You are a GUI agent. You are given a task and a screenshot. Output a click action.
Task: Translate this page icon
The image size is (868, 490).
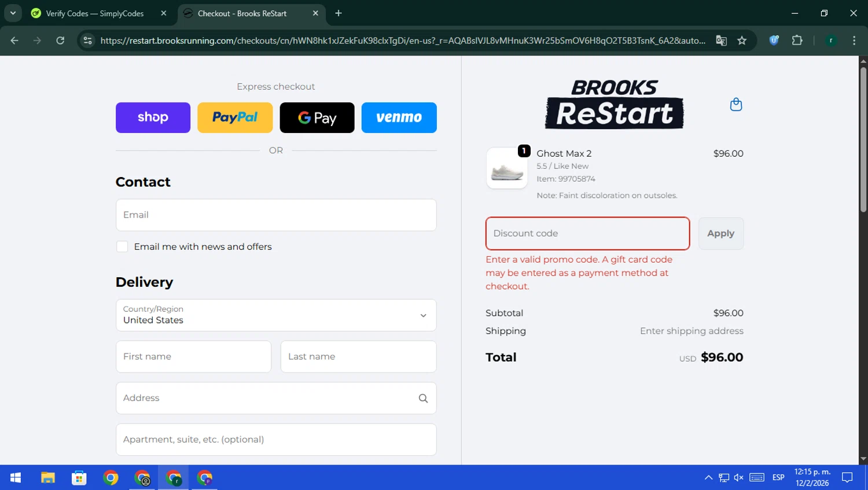point(721,40)
